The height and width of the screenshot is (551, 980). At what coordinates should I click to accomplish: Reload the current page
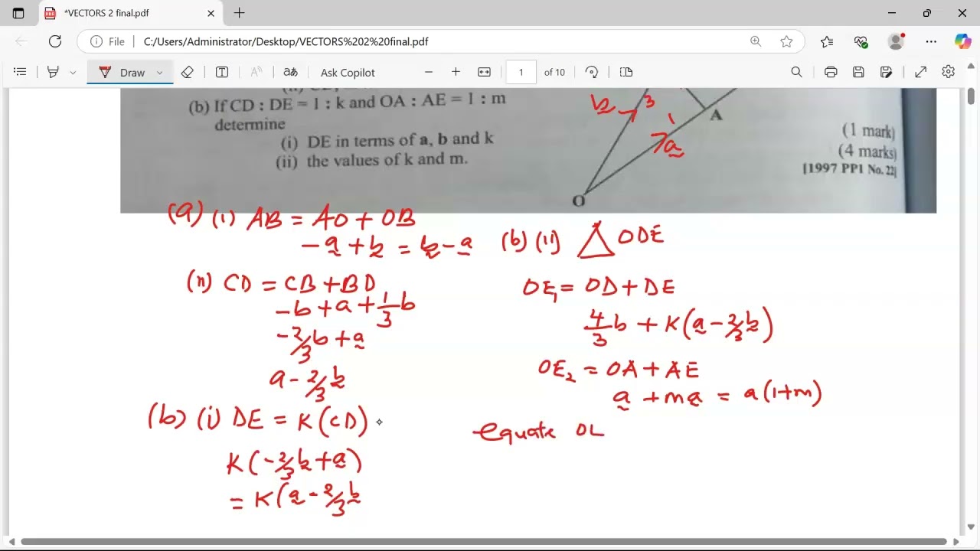pos(55,41)
